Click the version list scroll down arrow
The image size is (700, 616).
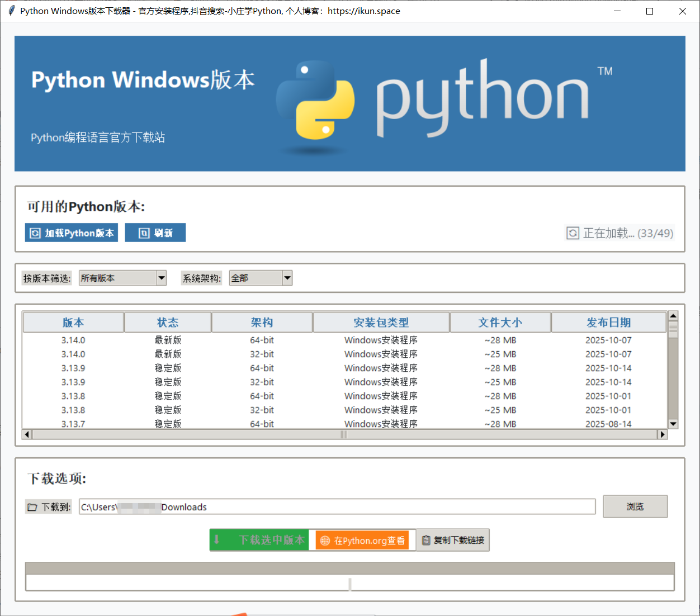(673, 424)
